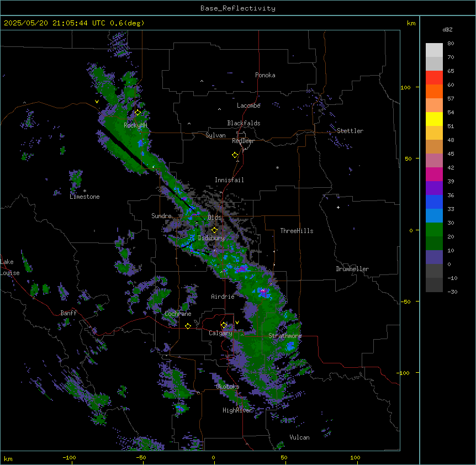Click the ThreeHills label

pos(297,231)
